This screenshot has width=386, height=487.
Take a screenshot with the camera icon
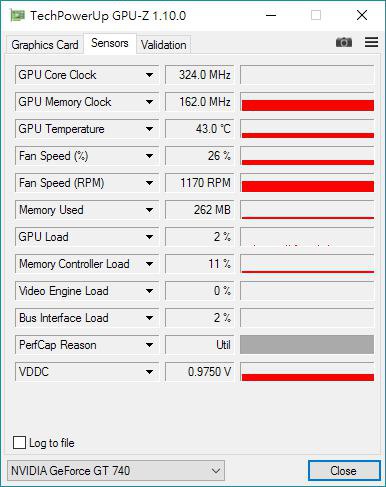point(344,42)
